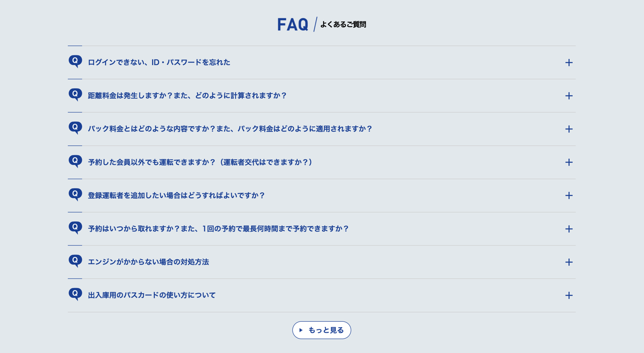
Task: Click the Q icon beside the login question
Action: click(x=75, y=61)
